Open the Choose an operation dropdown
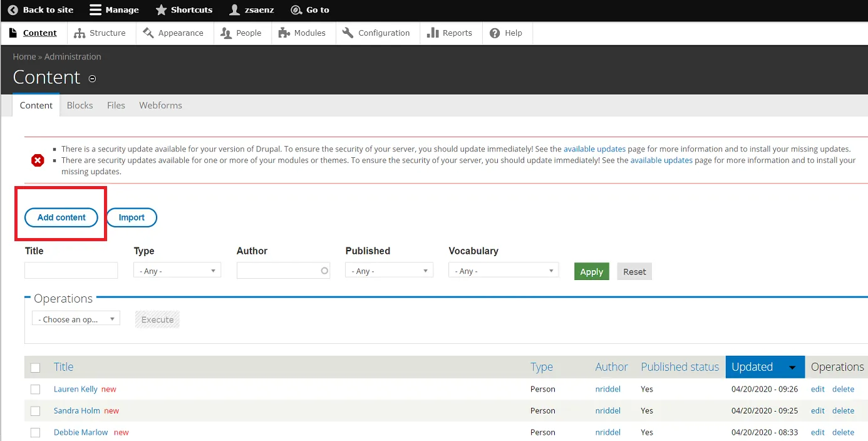Screen dimensions: 868x441 [x=75, y=318]
